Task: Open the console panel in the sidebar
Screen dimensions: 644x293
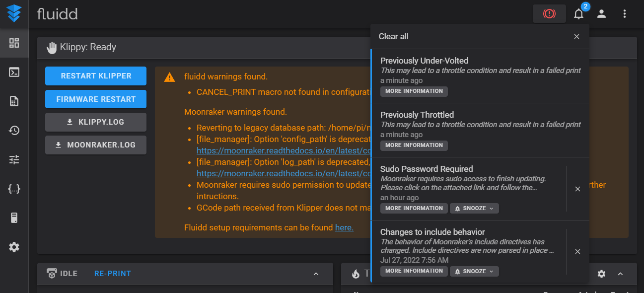Action: [14, 72]
